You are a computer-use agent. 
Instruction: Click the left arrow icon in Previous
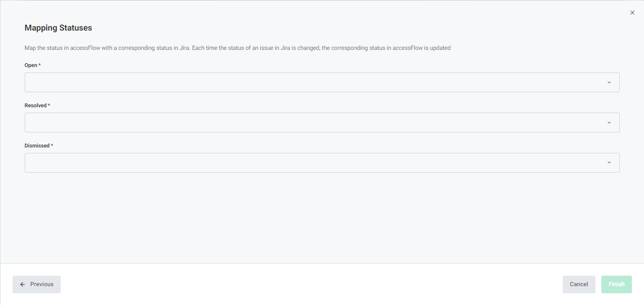pyautogui.click(x=23, y=284)
